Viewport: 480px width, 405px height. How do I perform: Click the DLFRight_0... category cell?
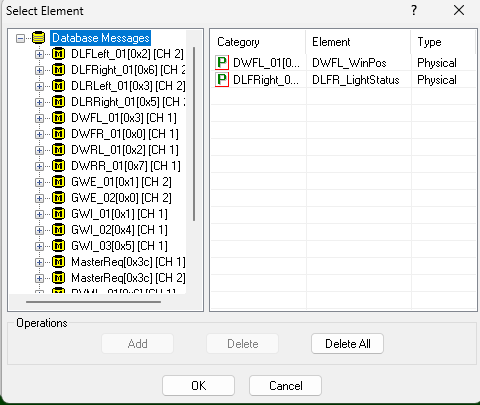(x=266, y=80)
